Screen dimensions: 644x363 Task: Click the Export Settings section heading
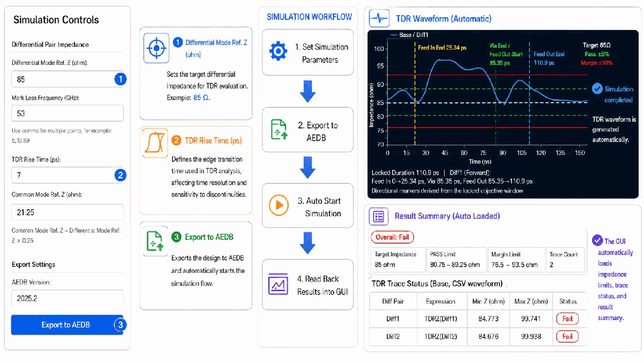(x=33, y=264)
